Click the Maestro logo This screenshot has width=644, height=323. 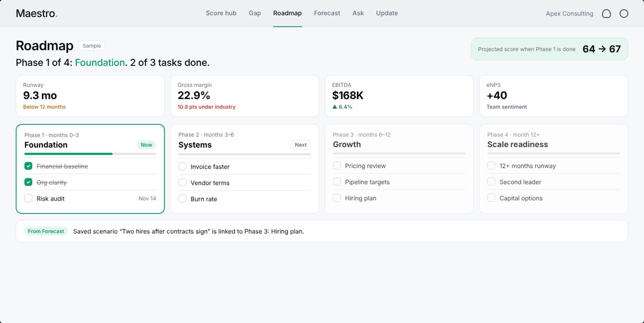pos(36,13)
